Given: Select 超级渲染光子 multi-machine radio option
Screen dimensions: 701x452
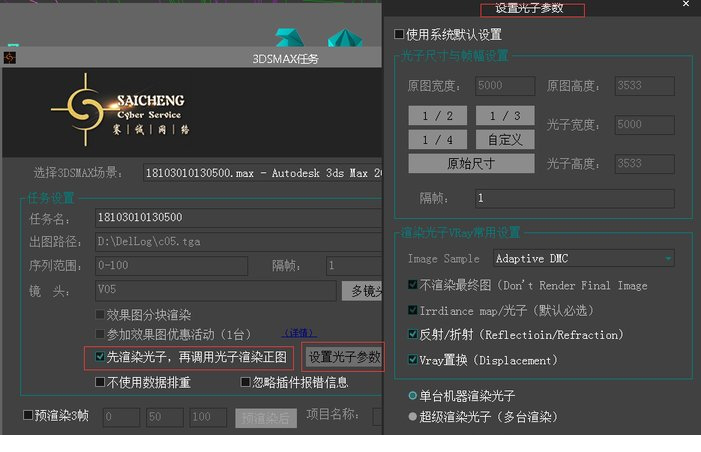Looking at the screenshot, I should click(413, 416).
